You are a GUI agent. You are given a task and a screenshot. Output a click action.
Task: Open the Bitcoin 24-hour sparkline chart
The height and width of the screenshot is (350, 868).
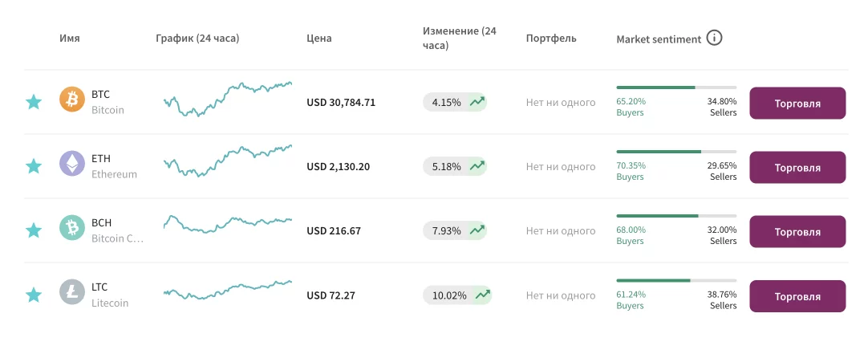tap(228, 99)
